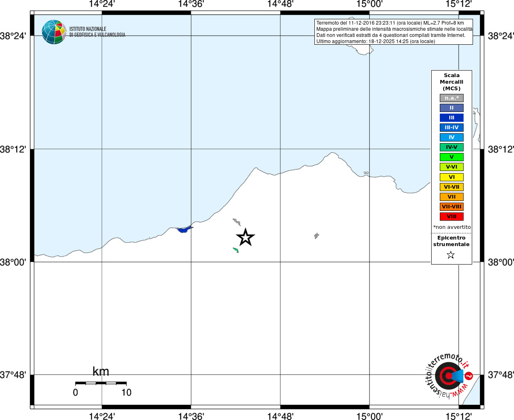This screenshot has width=514, height=420.
Task: Click the 'Scala Mercalli (MCS)' legend title
Action: click(452, 82)
